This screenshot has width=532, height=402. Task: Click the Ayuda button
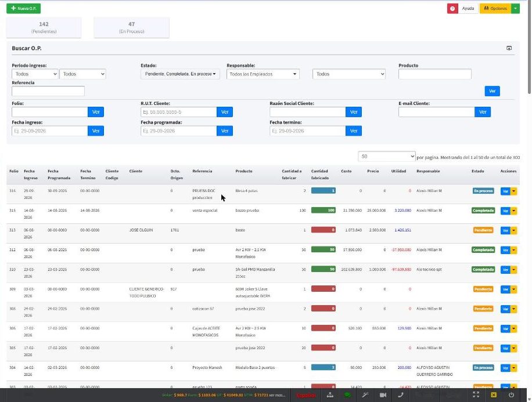click(468, 9)
